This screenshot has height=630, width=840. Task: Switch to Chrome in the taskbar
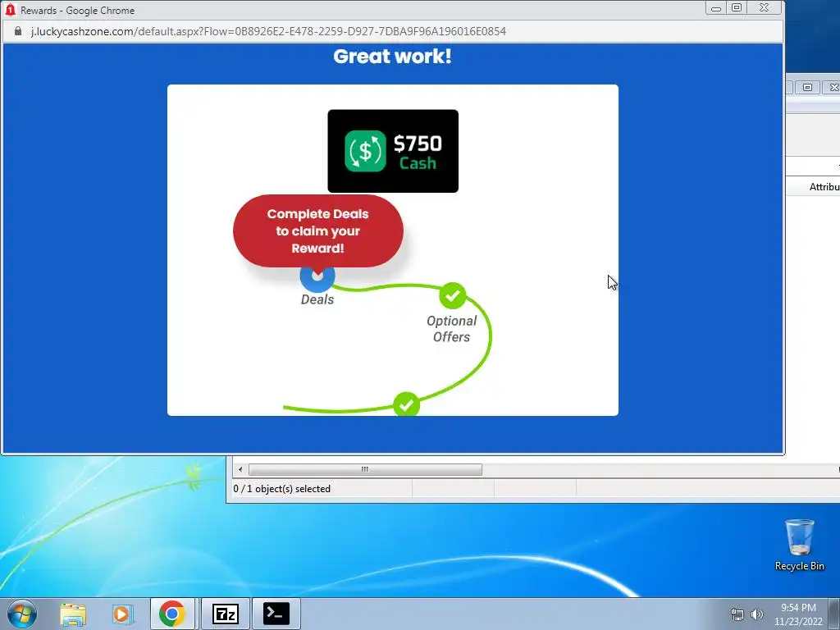coord(172,614)
